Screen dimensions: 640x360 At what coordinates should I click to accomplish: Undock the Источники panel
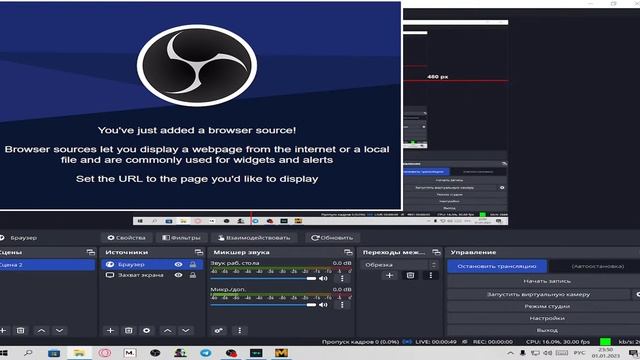pyautogui.click(x=199, y=252)
